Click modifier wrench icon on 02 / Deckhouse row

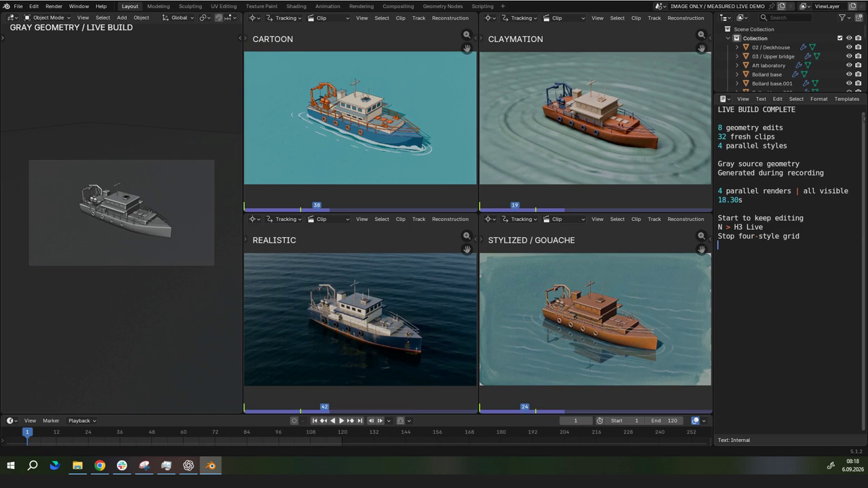803,47
